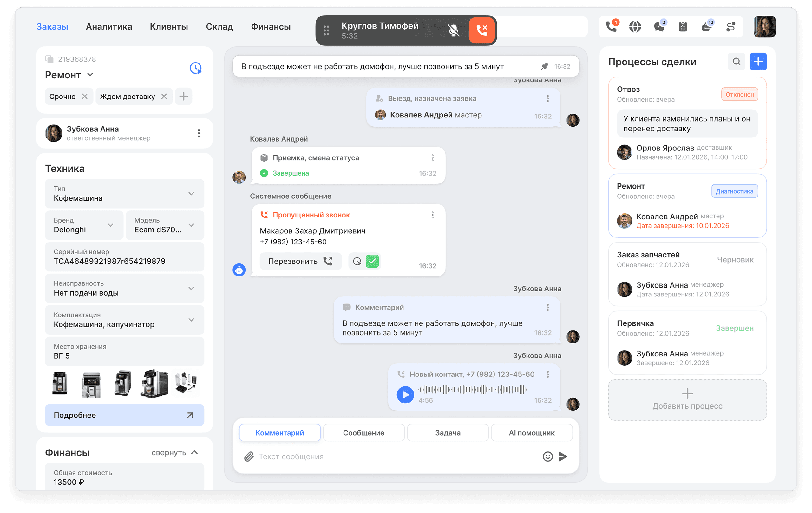This screenshot has width=812, height=513.
Task: Unpin the pinned message about the intercom
Action: (x=544, y=66)
